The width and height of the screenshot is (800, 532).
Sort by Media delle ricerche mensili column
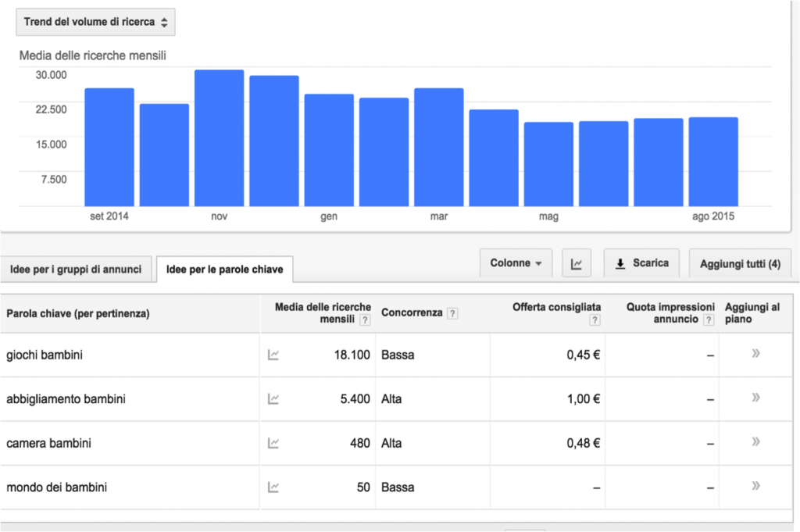[x=323, y=313]
